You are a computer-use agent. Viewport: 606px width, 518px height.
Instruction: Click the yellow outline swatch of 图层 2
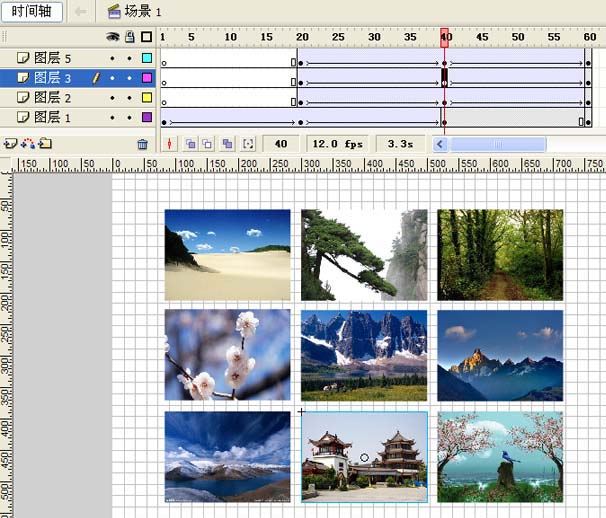coord(146,98)
